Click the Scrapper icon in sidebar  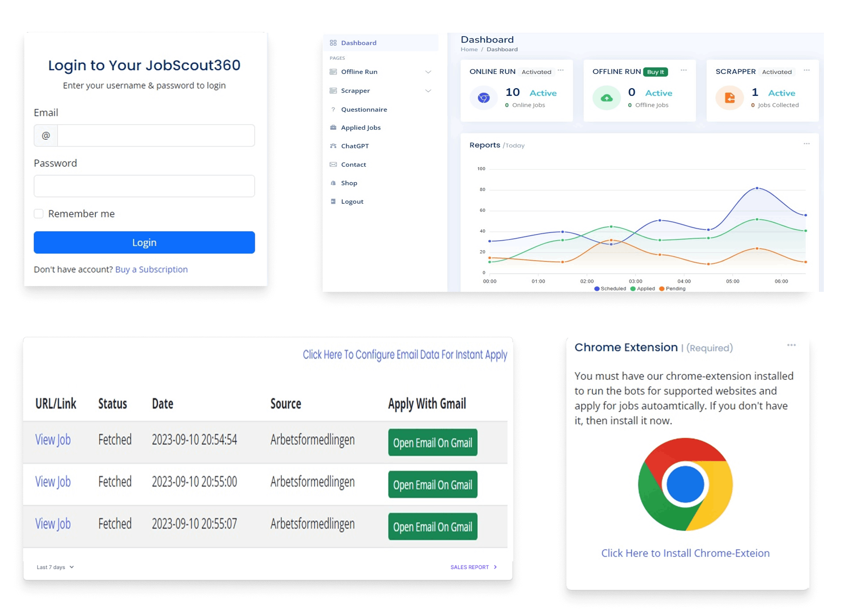(333, 90)
